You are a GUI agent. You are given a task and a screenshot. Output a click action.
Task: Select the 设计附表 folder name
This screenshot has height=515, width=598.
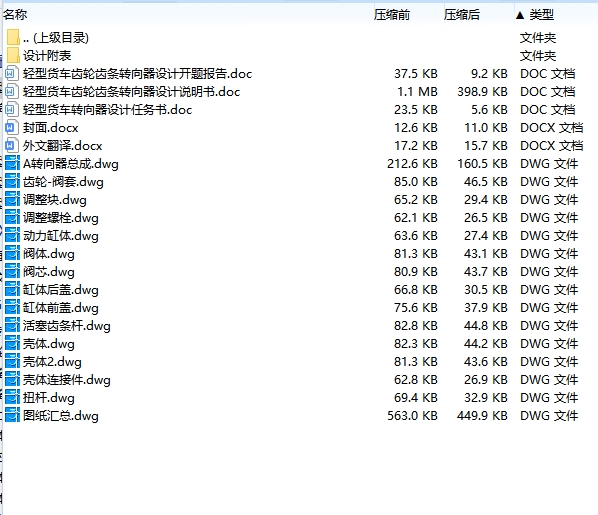pos(47,56)
